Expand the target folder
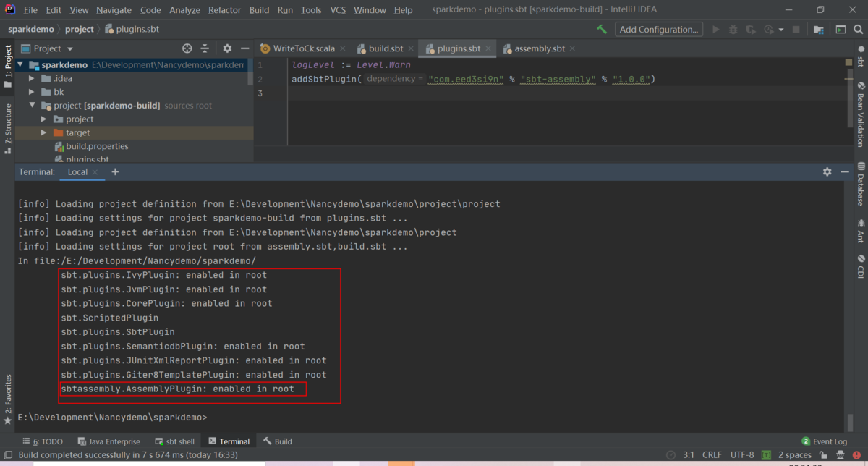Viewport: 868px width, 466px height. tap(43, 132)
